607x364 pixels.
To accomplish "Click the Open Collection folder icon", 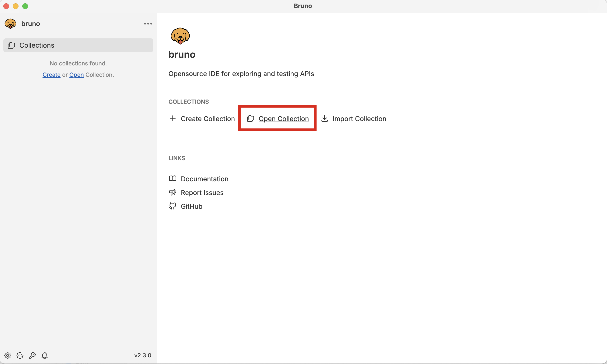I will [250, 118].
